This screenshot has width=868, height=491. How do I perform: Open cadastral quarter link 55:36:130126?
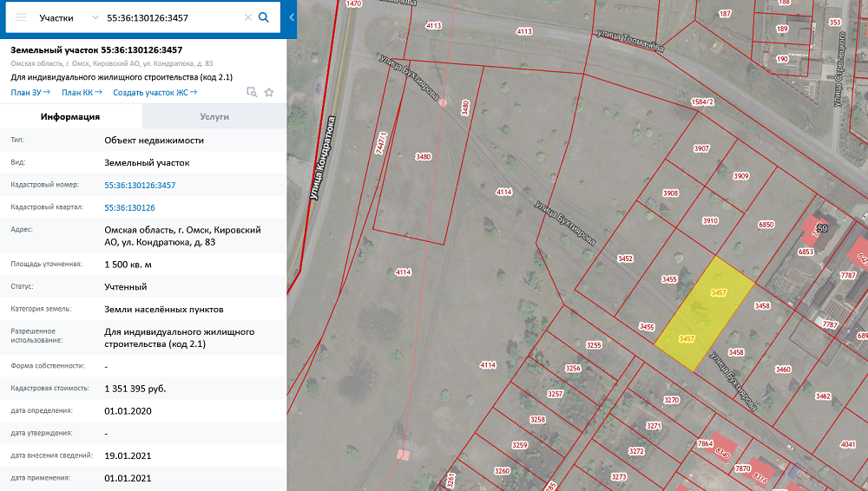pos(129,207)
